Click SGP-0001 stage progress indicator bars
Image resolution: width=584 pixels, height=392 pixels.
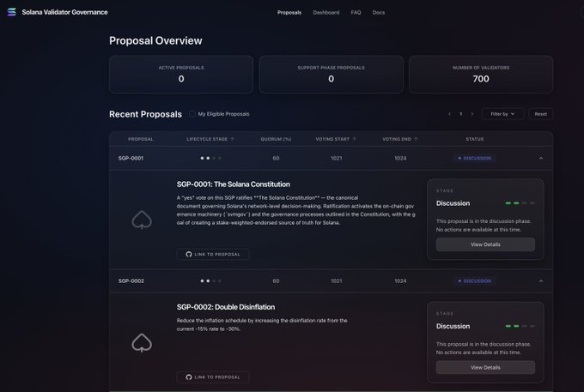click(x=520, y=203)
